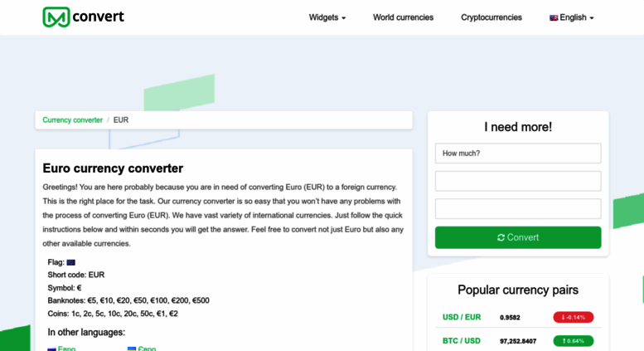Click the convert wordmark text in header
The height and width of the screenshot is (351, 644).
pyautogui.click(x=98, y=17)
